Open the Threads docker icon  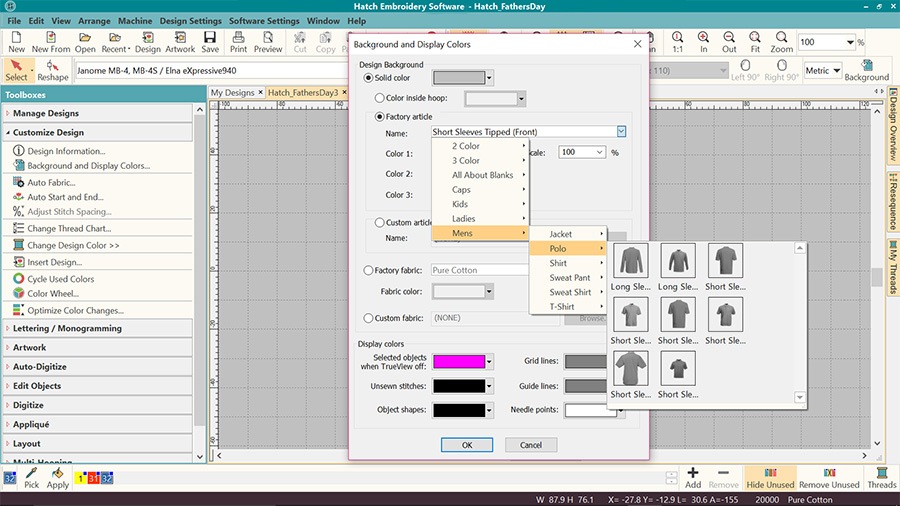pyautogui.click(x=881, y=477)
